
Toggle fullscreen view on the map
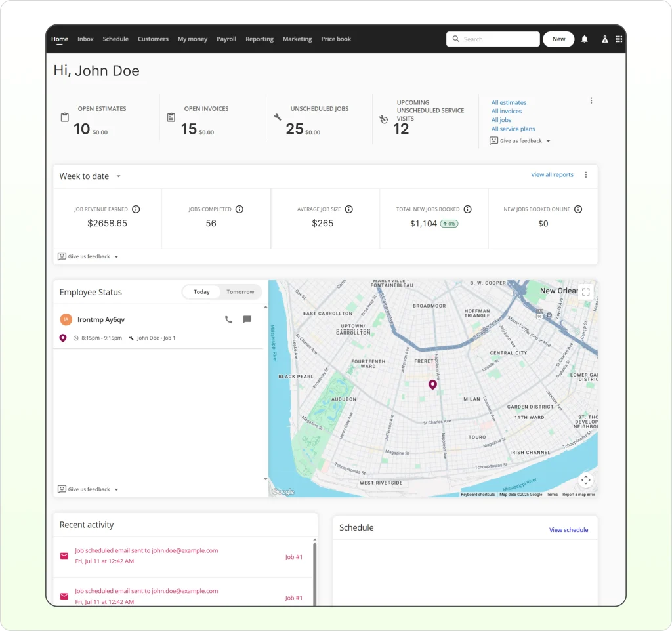[586, 292]
